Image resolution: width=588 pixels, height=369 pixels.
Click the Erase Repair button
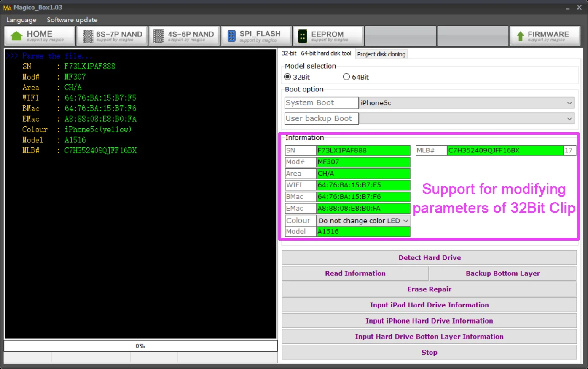tap(429, 289)
